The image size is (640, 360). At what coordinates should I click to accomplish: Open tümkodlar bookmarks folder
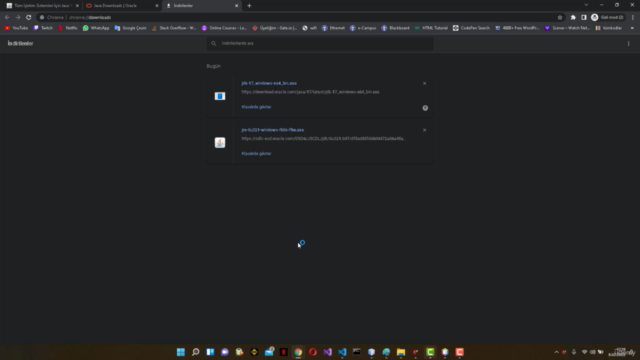(x=609, y=28)
